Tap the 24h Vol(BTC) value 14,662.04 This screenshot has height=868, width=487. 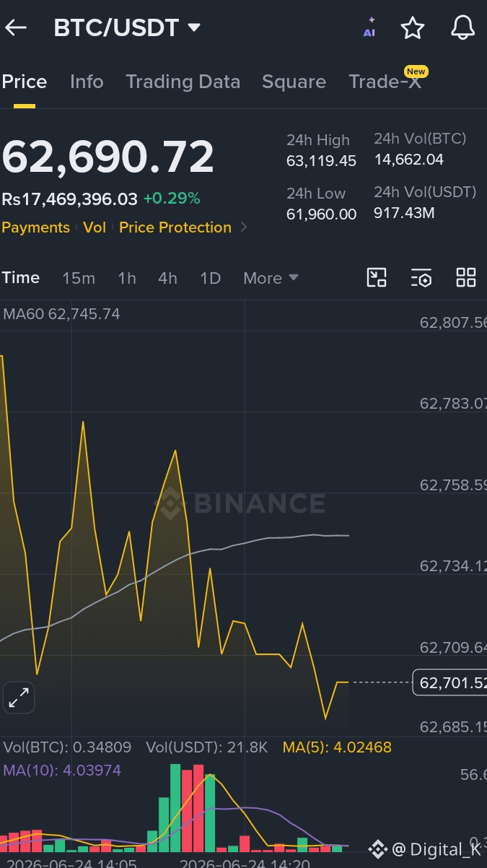pyautogui.click(x=408, y=160)
